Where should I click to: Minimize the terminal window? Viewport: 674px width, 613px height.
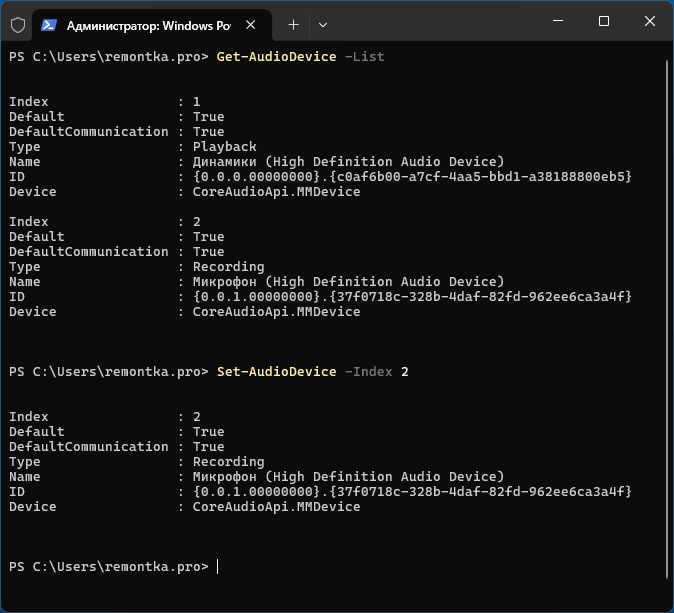(558, 21)
